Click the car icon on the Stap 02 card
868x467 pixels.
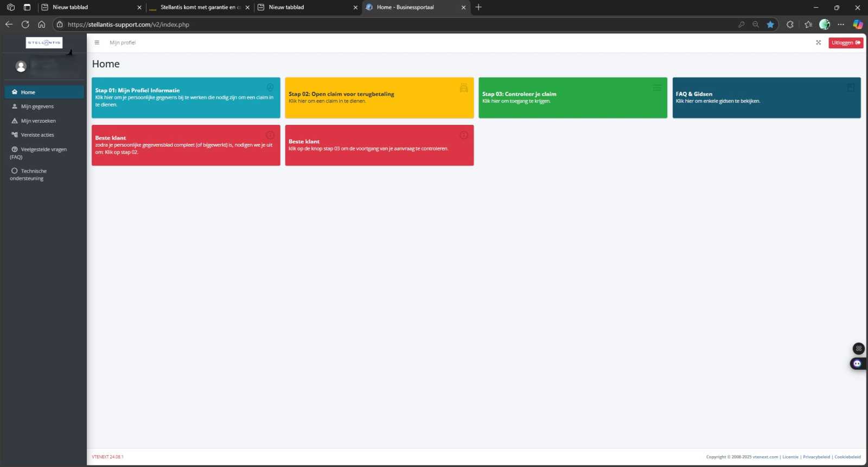click(463, 87)
